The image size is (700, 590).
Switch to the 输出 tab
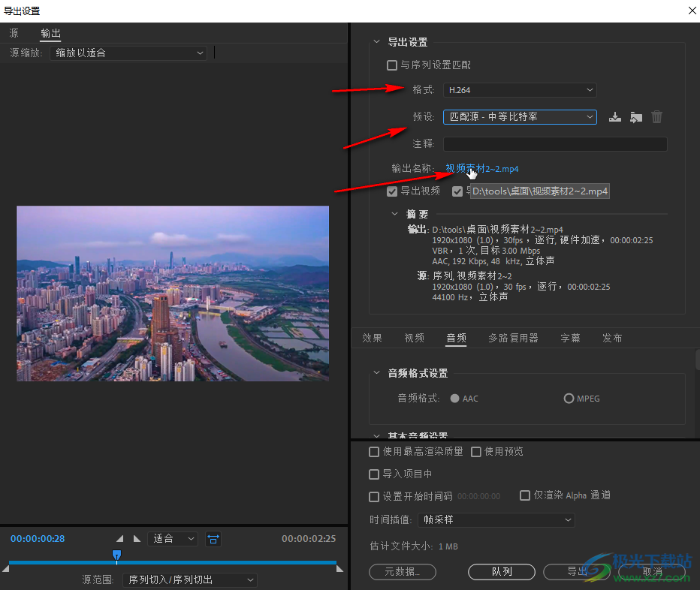[50, 34]
